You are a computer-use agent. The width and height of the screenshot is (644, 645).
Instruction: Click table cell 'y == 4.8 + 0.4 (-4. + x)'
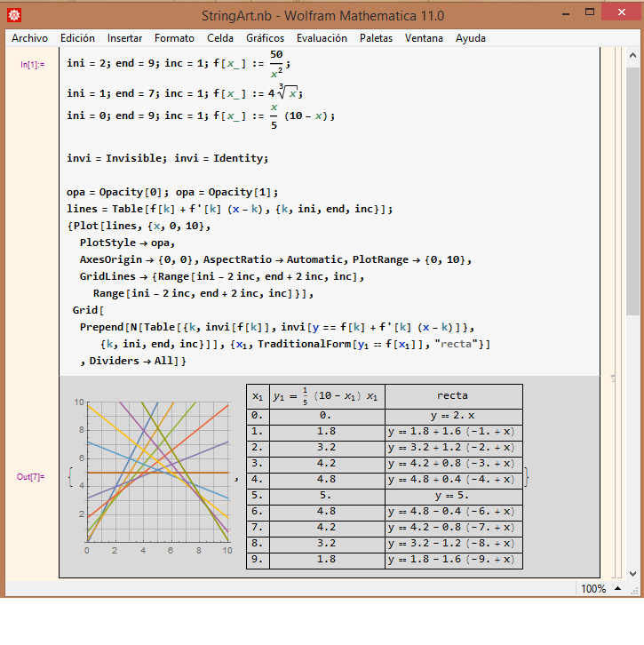pyautogui.click(x=454, y=480)
